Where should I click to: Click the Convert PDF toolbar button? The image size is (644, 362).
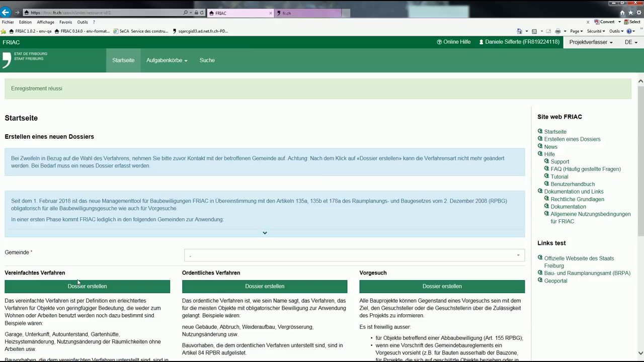[x=604, y=22]
